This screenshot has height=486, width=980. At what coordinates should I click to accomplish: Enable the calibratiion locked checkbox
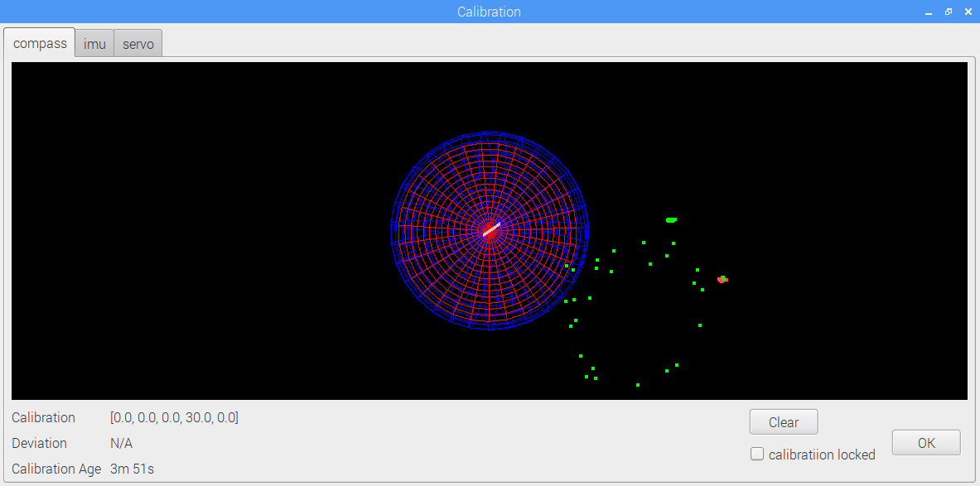[x=757, y=455]
